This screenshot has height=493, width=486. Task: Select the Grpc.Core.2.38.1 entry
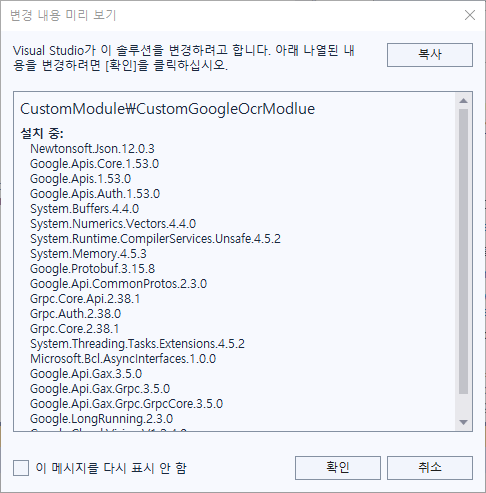click(74, 329)
